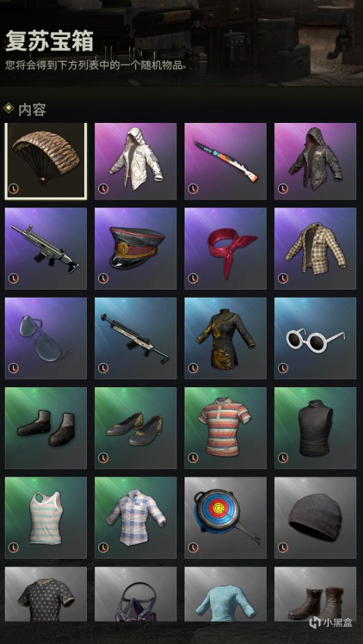This screenshot has width=363, height=644.
Task: Select the target-painted frying pan skin
Action: coord(226,518)
